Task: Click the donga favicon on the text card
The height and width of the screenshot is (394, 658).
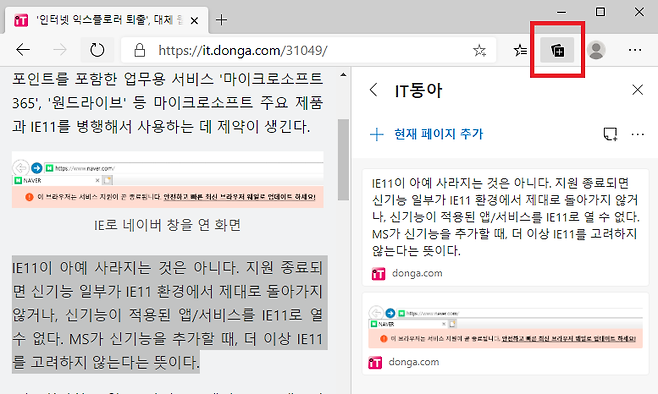Action: pyautogui.click(x=378, y=274)
